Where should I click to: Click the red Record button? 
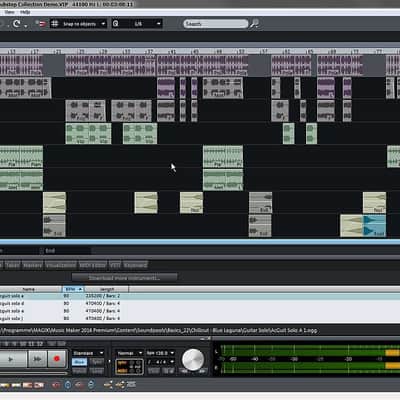pyautogui.click(x=56, y=359)
